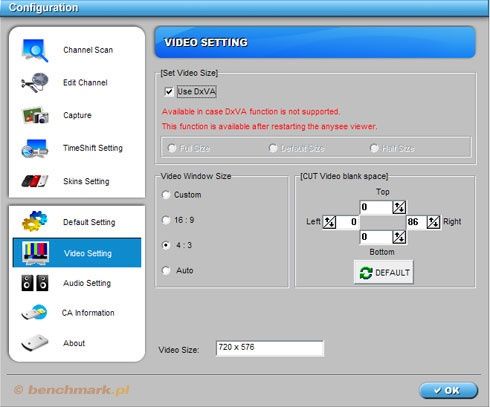
Task: Choose Auto video window size
Action: (166, 270)
